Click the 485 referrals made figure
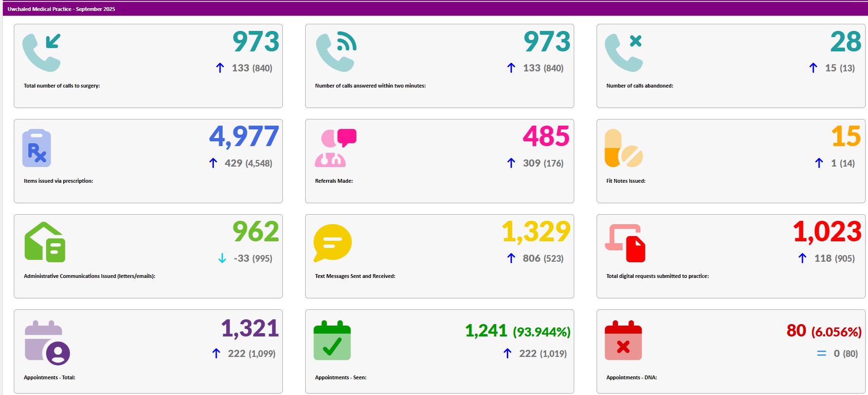Viewport: 868px width, 395px height. click(546, 137)
